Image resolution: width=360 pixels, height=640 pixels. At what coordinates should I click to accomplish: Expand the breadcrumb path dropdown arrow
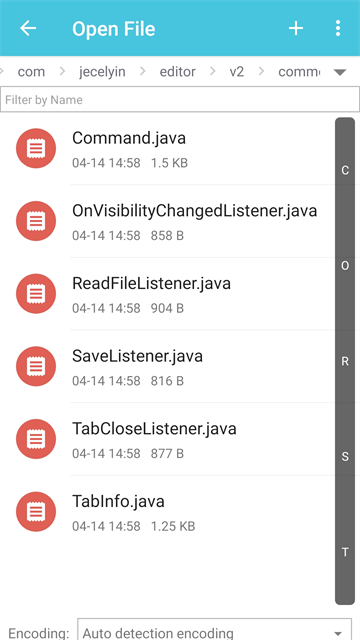coord(340,73)
